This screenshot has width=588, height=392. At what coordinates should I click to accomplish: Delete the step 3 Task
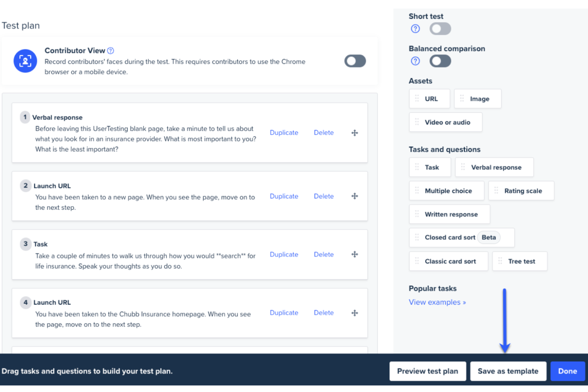tap(323, 254)
